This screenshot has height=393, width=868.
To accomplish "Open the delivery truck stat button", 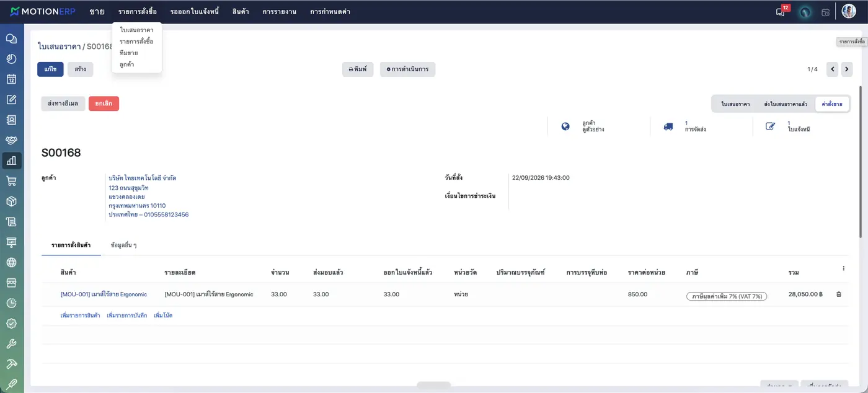I will click(701, 126).
